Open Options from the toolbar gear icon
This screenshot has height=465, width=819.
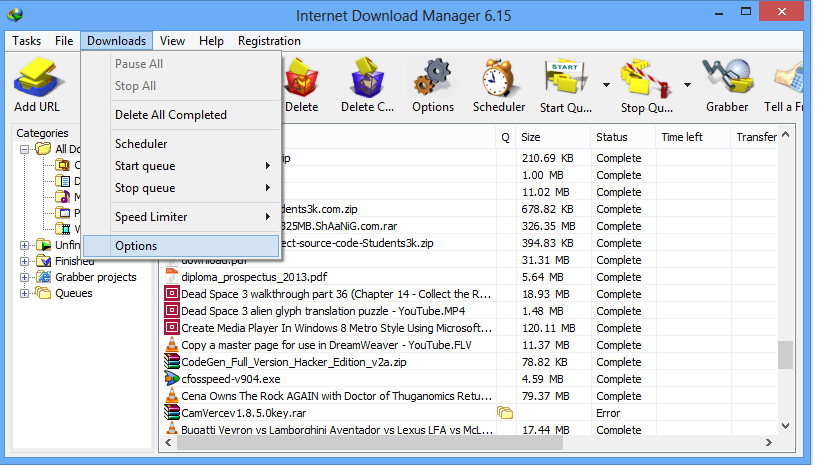pyautogui.click(x=433, y=79)
